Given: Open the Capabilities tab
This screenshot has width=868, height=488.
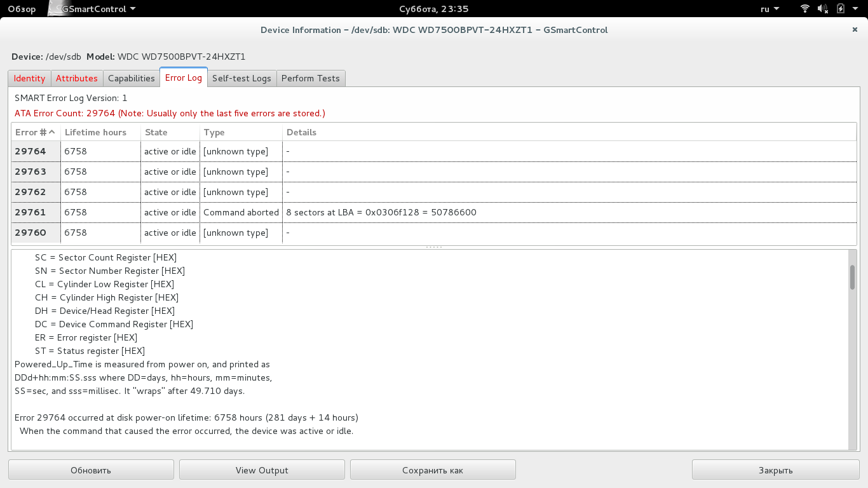Looking at the screenshot, I should (x=132, y=78).
